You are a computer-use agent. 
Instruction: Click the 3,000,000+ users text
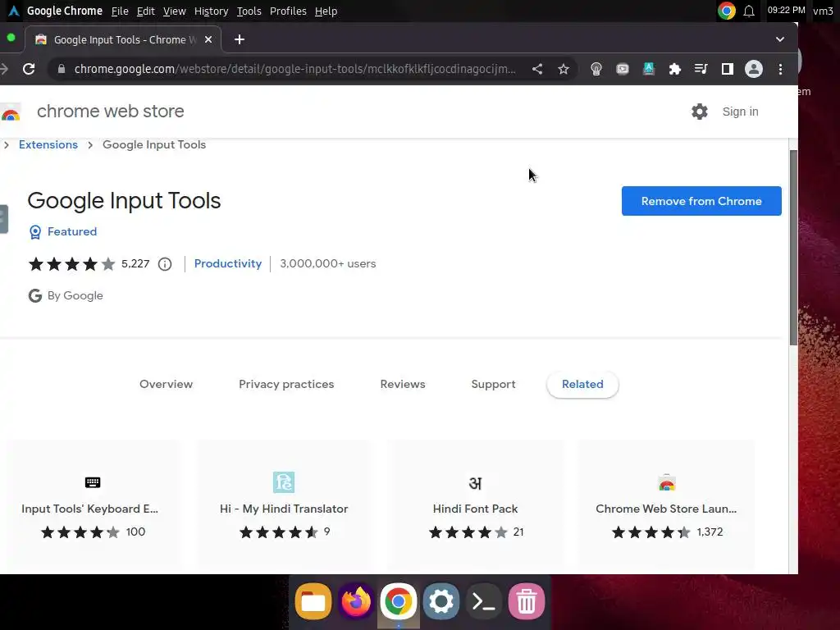(x=328, y=264)
